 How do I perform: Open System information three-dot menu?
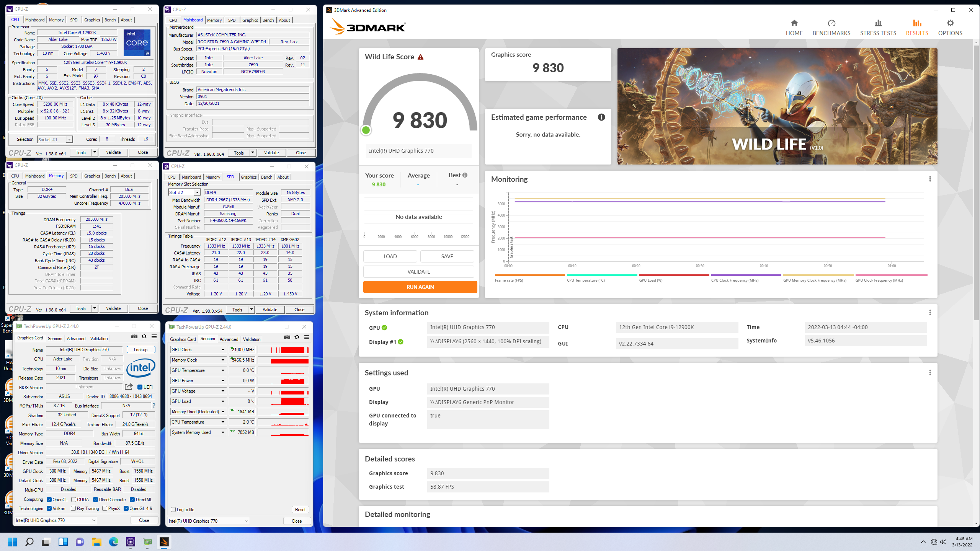pos(930,313)
